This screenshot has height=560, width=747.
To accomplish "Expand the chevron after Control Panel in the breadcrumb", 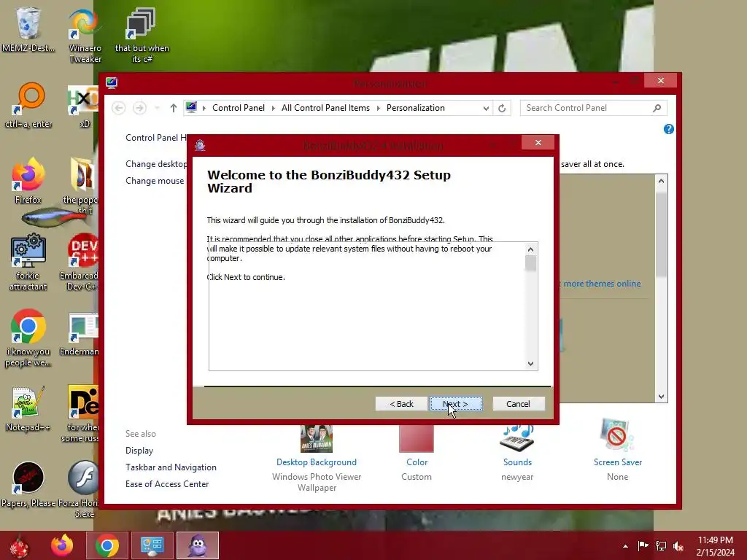I will click(273, 108).
